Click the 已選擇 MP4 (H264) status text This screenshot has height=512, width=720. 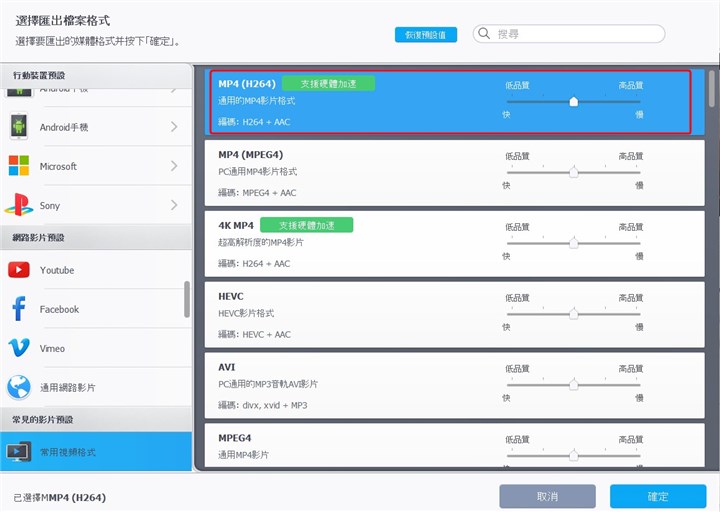pos(60,497)
